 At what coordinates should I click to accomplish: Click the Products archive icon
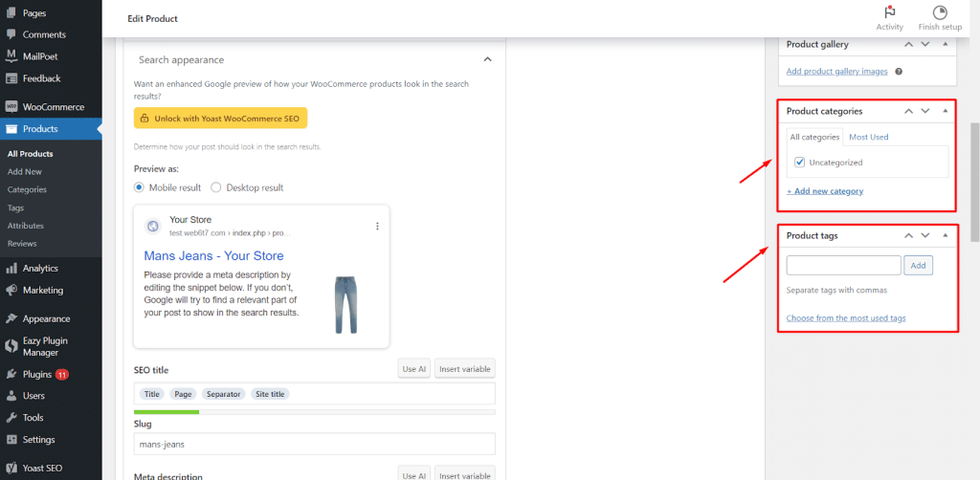11,129
